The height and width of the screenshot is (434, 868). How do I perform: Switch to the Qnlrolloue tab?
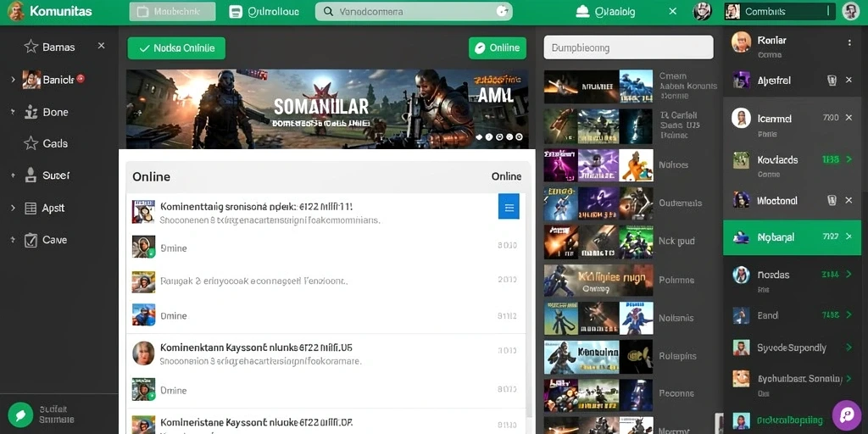(x=264, y=12)
